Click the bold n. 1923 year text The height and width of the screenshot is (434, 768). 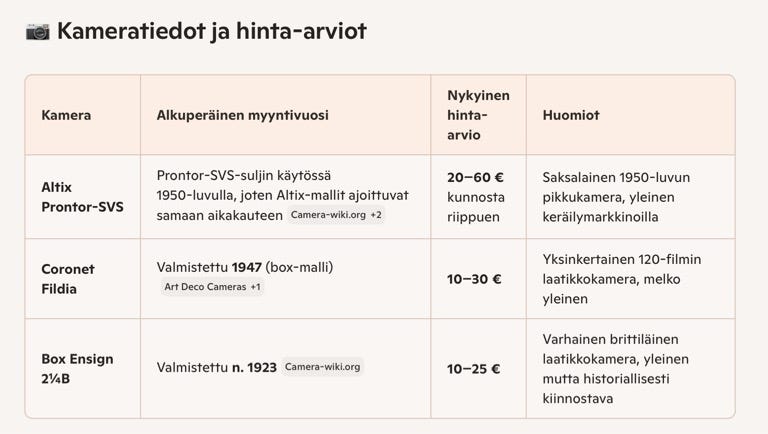tap(254, 367)
